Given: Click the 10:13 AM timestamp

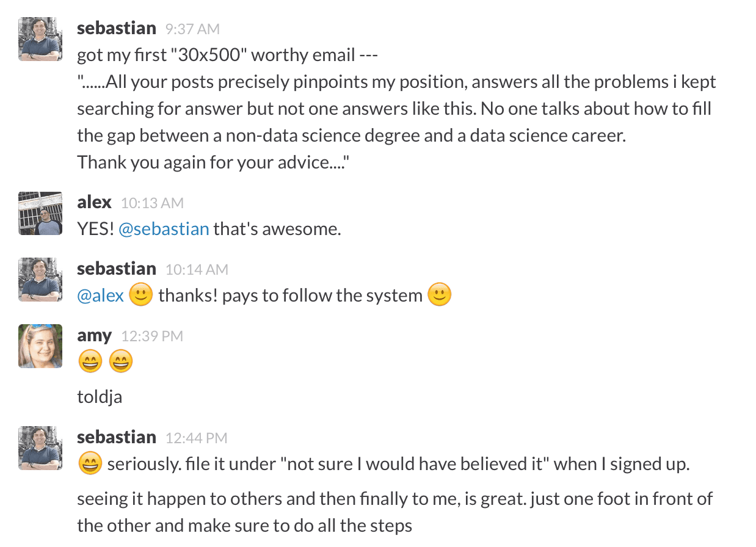Looking at the screenshot, I should (152, 203).
